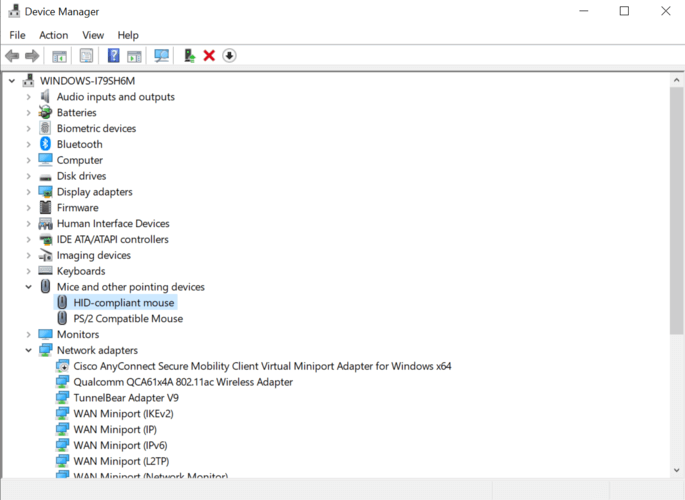Expand the Batteries category
The width and height of the screenshot is (685, 500).
pos(28,113)
